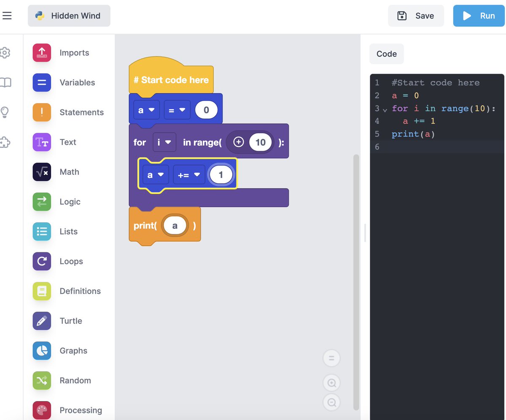
Task: Click the range value field showing 10
Action: point(260,142)
